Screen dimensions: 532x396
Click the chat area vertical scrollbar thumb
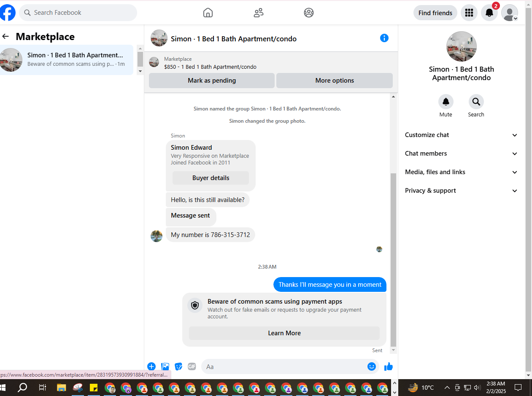[x=394, y=259]
